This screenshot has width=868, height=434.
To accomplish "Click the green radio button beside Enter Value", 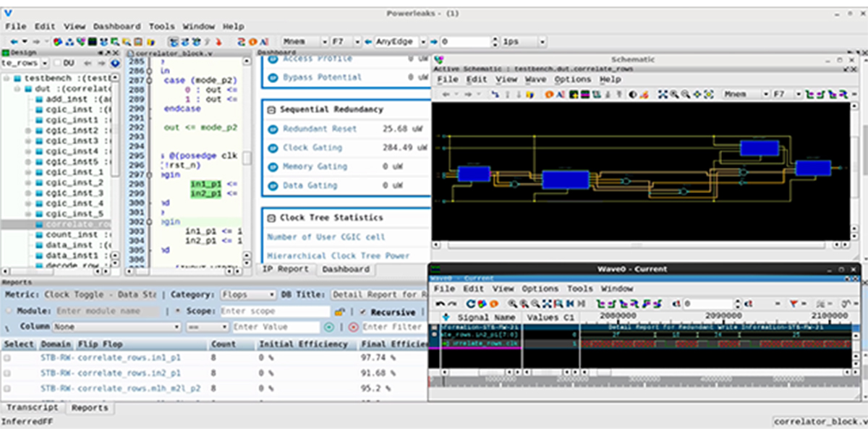I will 328,325.
